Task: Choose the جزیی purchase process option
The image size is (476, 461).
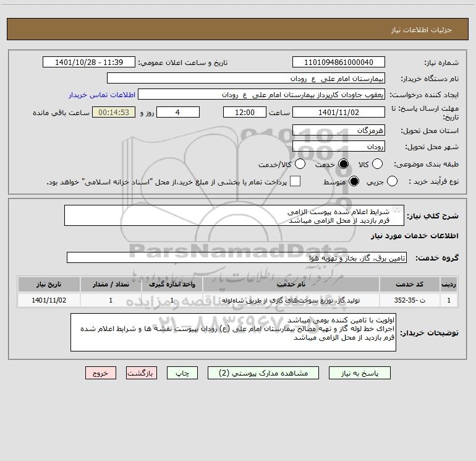Action: click(x=392, y=181)
